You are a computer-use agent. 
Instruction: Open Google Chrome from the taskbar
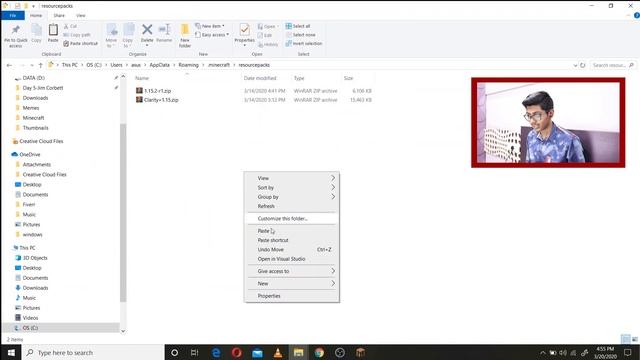pos(319,352)
